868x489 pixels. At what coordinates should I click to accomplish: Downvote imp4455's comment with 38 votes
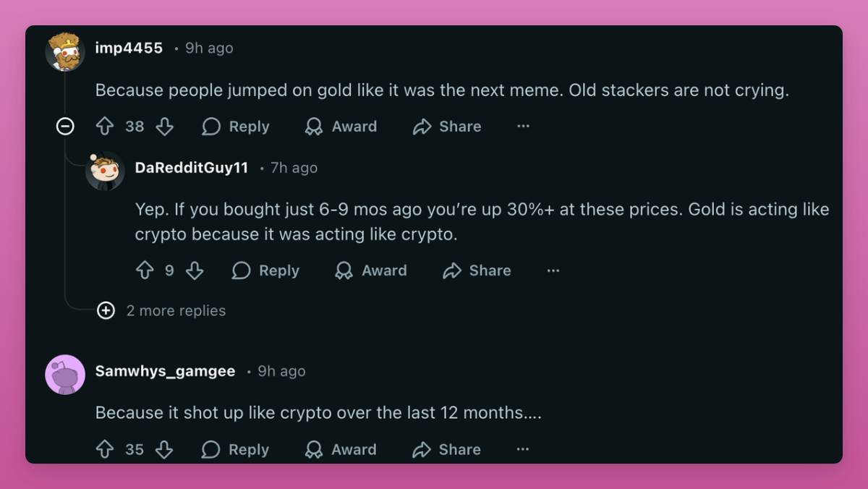pyautogui.click(x=165, y=127)
